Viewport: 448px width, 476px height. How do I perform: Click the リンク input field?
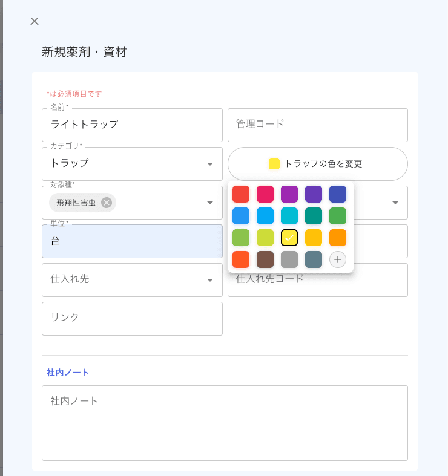pyautogui.click(x=132, y=319)
